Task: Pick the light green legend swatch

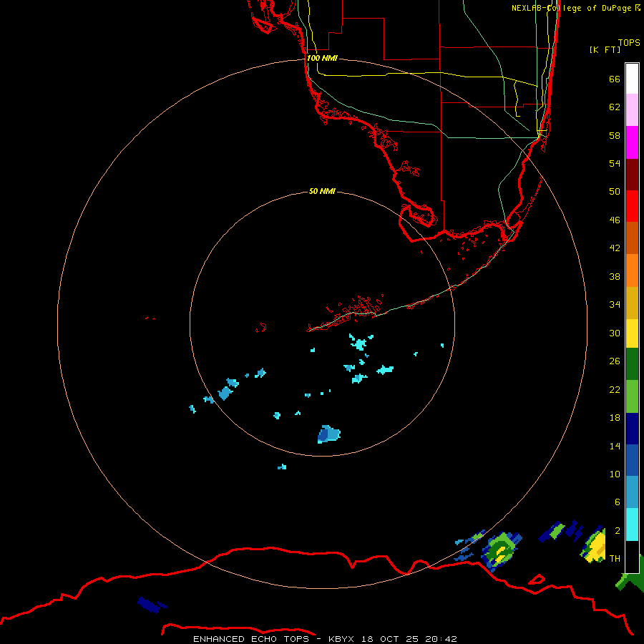Action: point(632,396)
